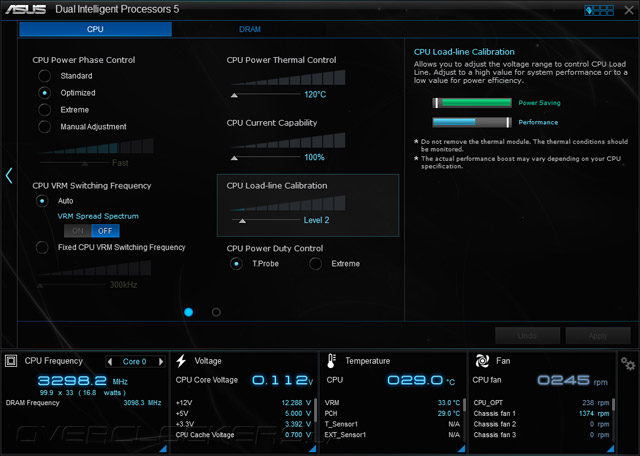Click the Power Saving green bar
This screenshot has height=456, width=640.
pyautogui.click(x=472, y=103)
